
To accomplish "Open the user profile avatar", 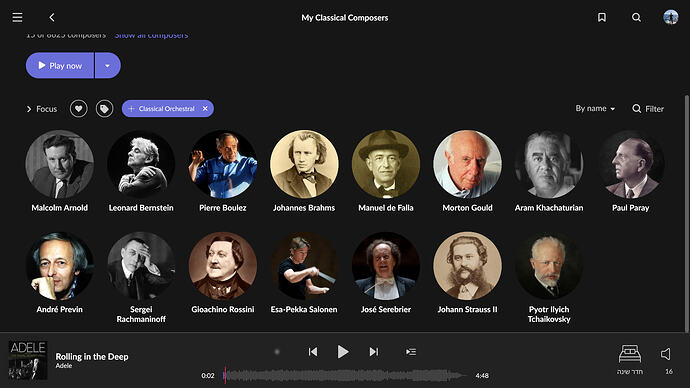I will tap(671, 17).
